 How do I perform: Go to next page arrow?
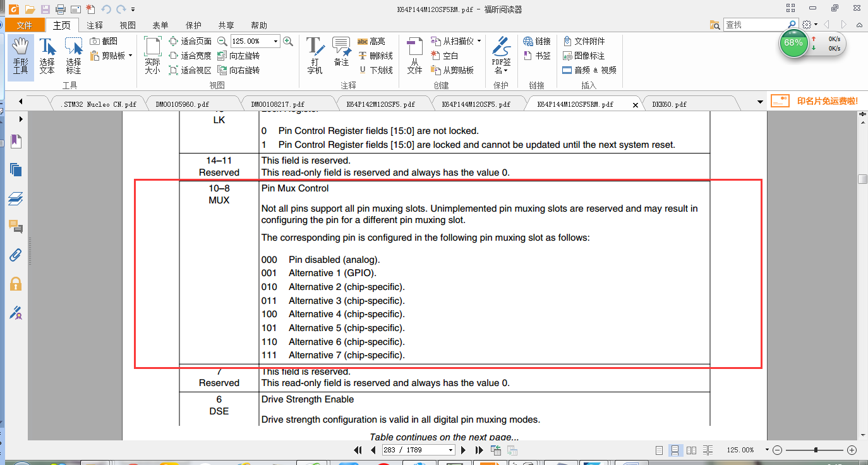463,450
